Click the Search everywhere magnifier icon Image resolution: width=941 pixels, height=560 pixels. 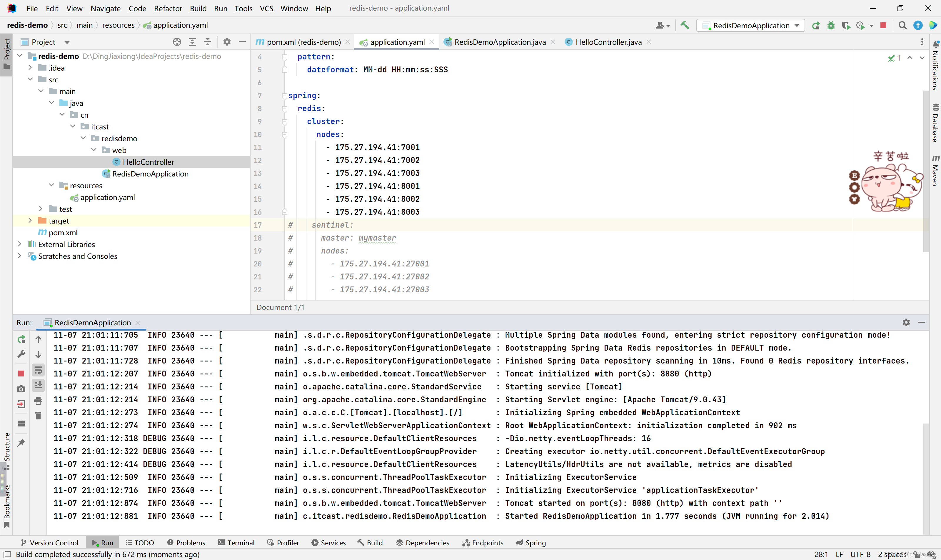pyautogui.click(x=902, y=25)
